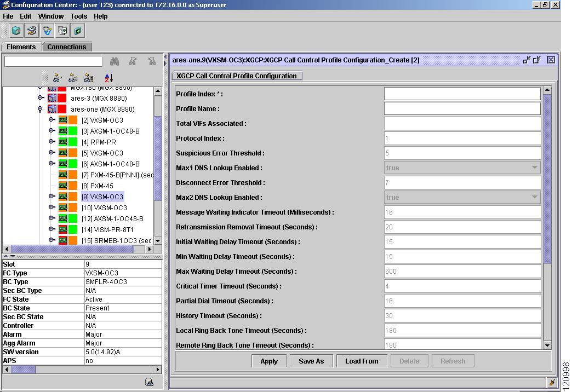
Task: Click the inspector icon below the properties table
Action: (x=149, y=382)
